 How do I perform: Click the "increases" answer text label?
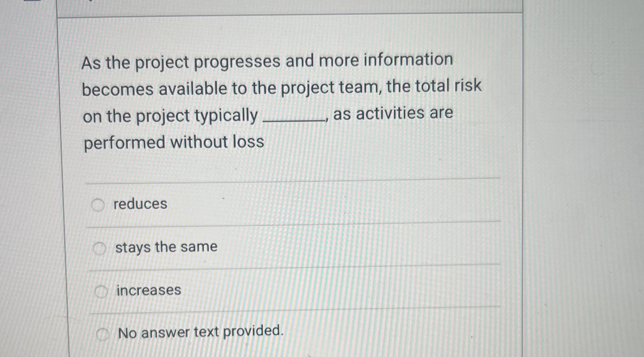148,290
